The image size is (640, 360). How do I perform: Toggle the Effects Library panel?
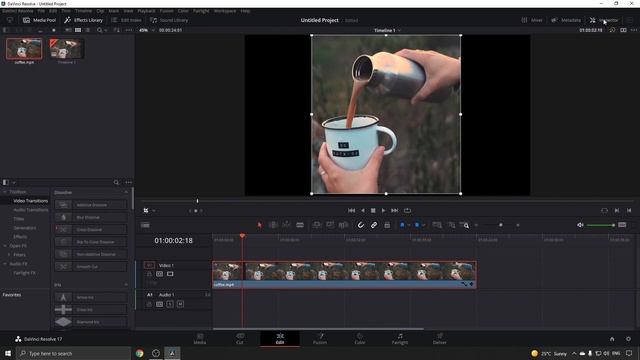[84, 20]
